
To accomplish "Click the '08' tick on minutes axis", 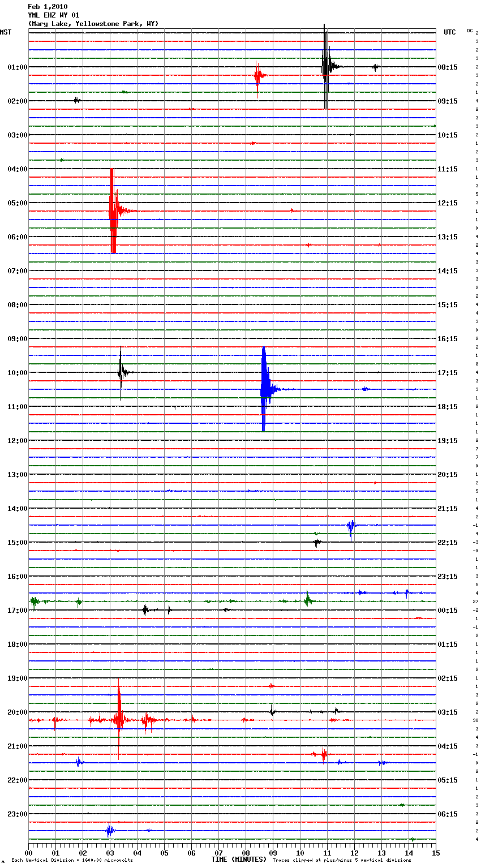I will (246, 852).
